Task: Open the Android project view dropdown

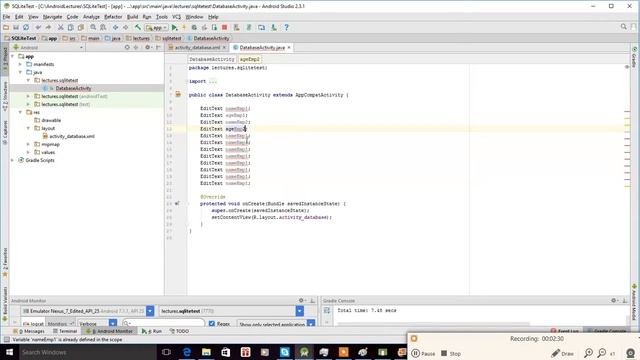Action: 48,47
